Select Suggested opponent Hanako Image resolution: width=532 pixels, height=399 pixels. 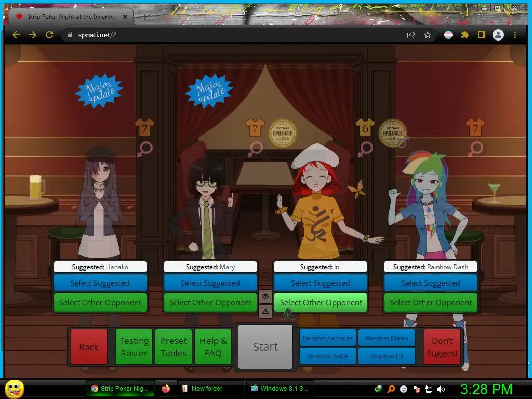pos(100,283)
